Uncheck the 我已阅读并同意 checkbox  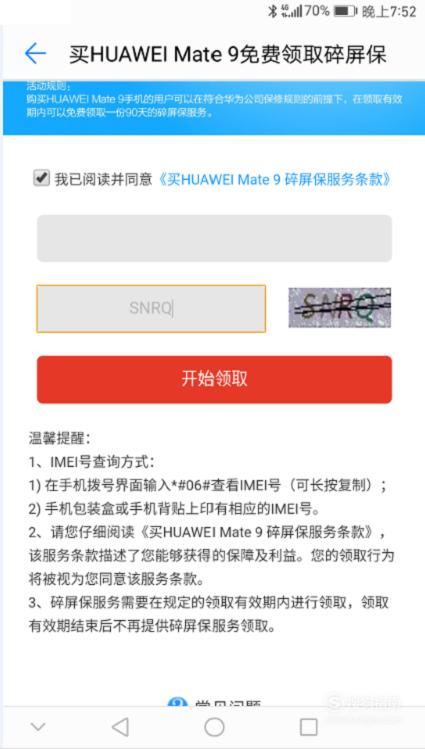point(42,178)
